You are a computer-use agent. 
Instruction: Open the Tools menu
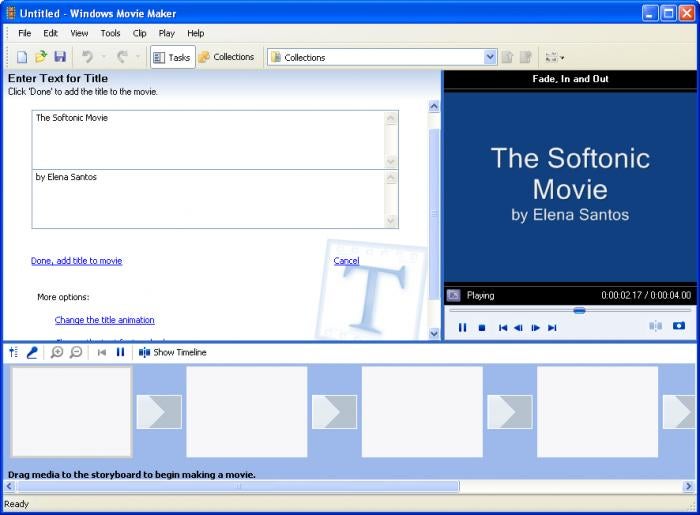tap(110, 33)
